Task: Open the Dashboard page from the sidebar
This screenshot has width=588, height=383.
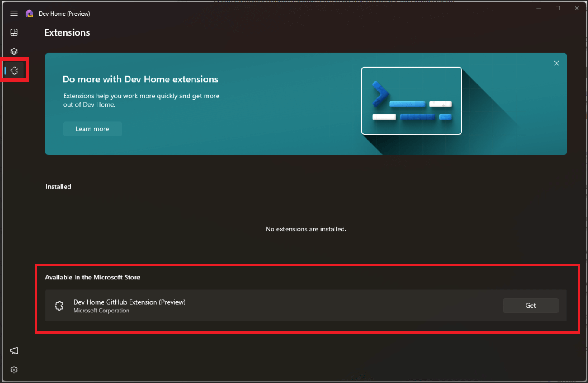Action: [x=14, y=32]
